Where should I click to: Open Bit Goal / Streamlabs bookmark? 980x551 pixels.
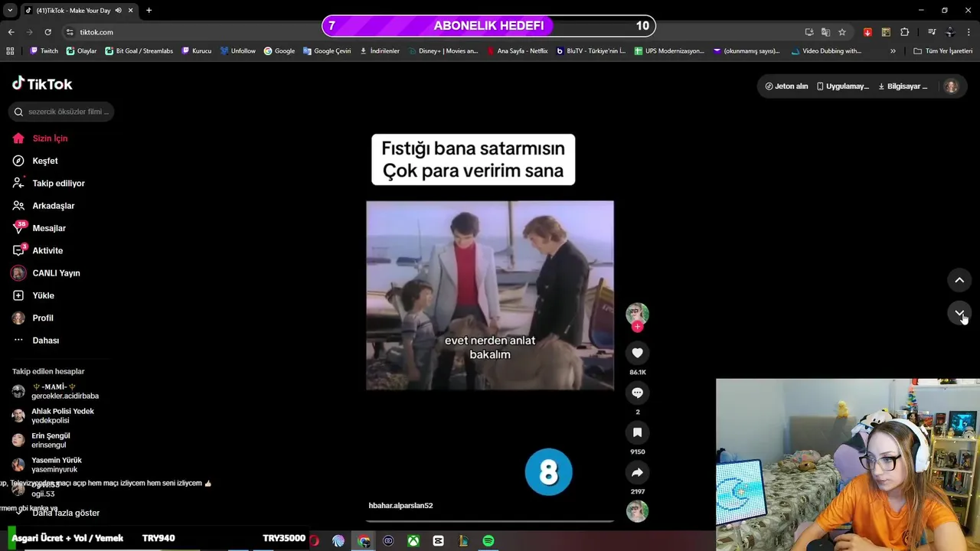coord(139,51)
